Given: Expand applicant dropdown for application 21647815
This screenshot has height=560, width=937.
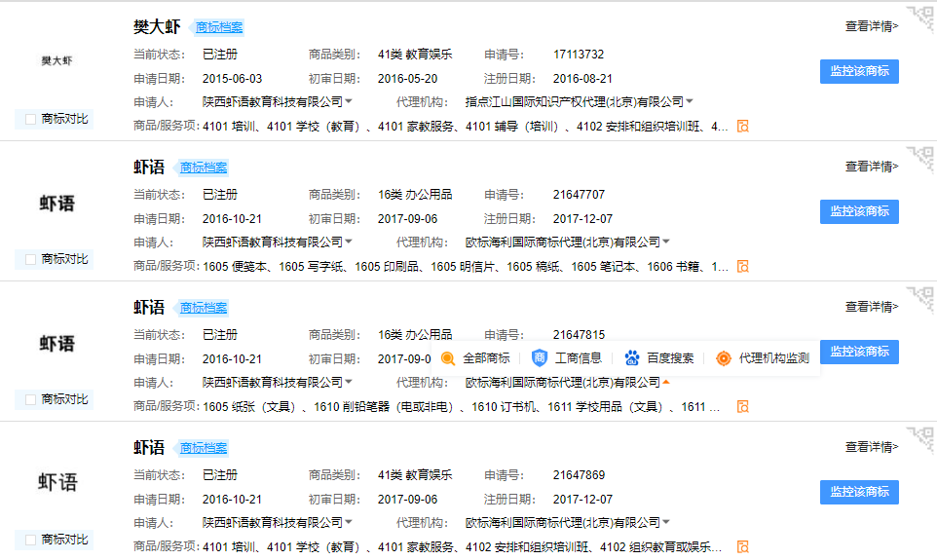Looking at the screenshot, I should point(349,382).
